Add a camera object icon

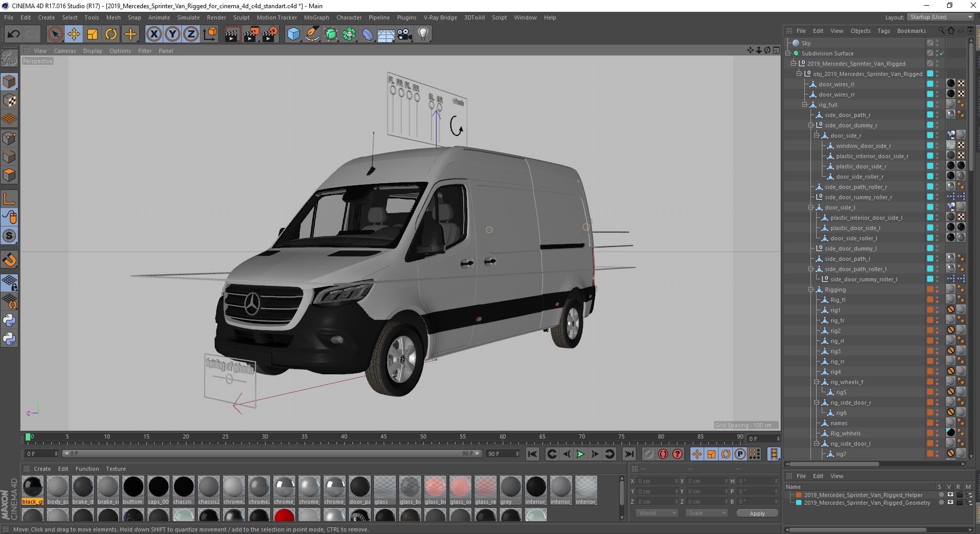[404, 34]
